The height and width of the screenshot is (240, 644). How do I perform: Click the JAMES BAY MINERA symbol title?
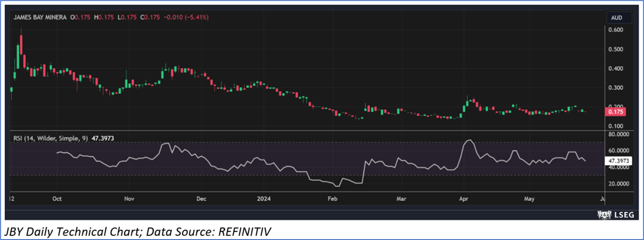(39, 17)
